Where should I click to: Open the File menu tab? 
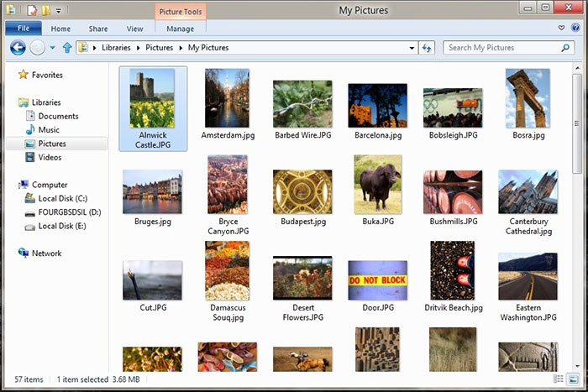pyautogui.click(x=23, y=28)
